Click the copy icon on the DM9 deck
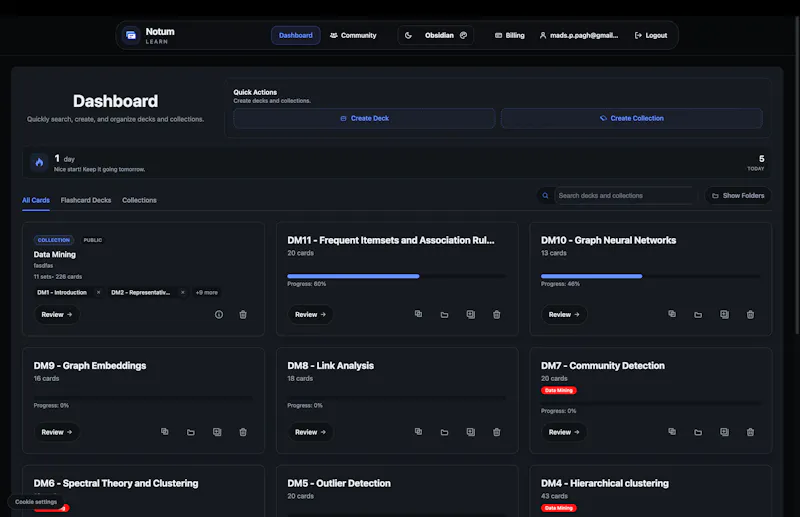The width and height of the screenshot is (800, 517). click(165, 431)
